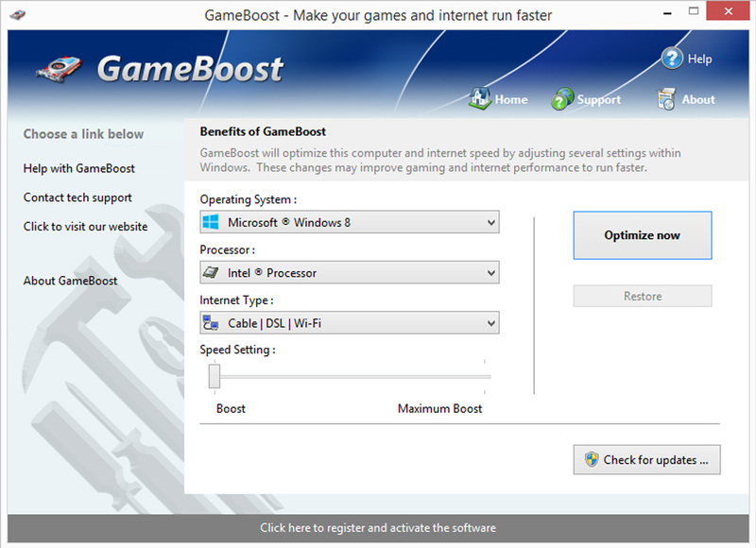Click to visit our website link

click(x=85, y=227)
